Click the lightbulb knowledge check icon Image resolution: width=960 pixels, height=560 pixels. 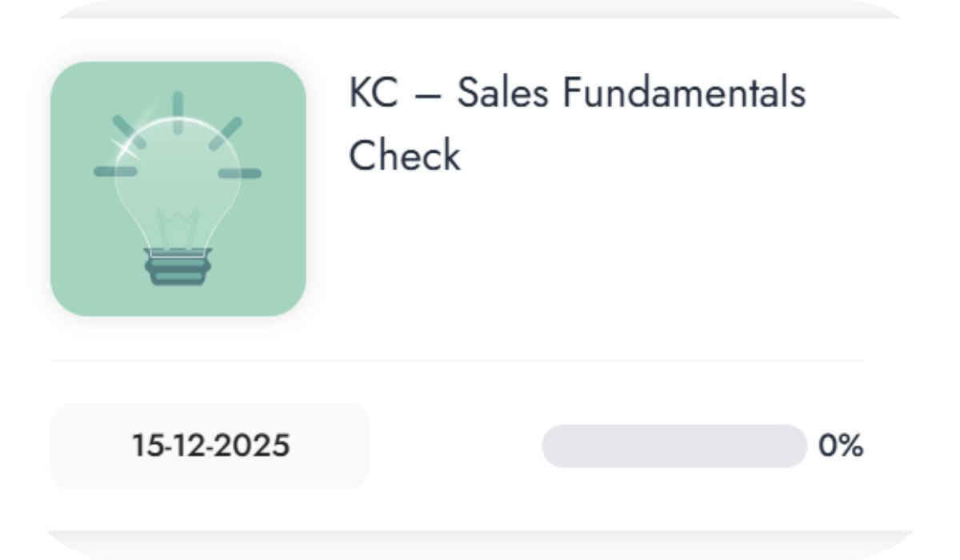click(x=178, y=189)
